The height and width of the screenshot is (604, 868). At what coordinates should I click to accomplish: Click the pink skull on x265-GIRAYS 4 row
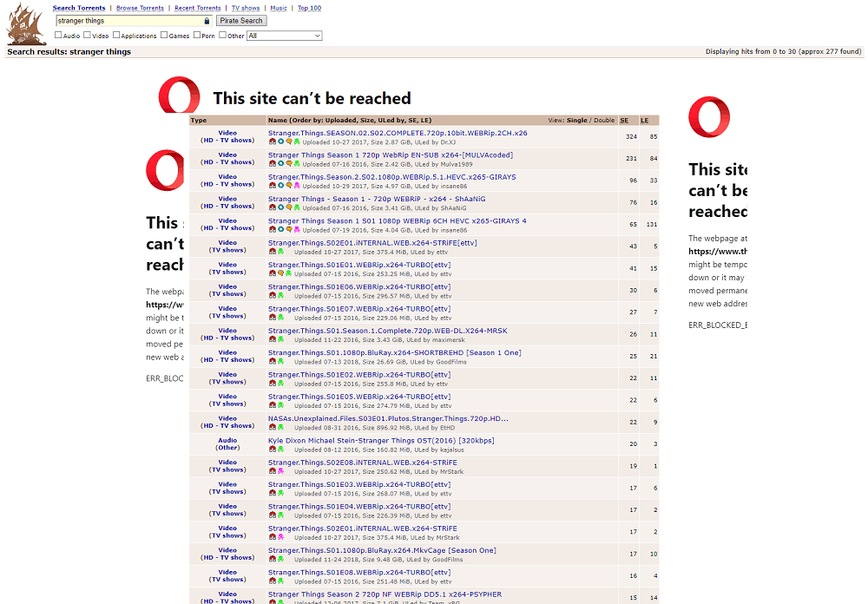tap(297, 230)
